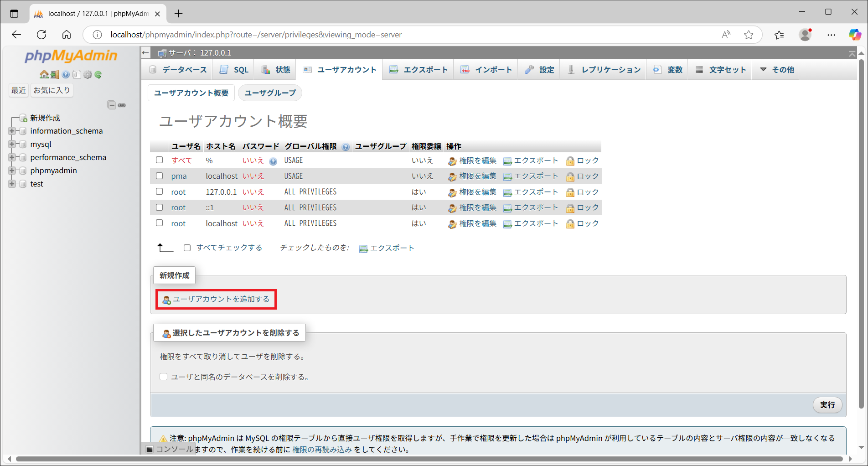Open navigation panel settings gear icon

coord(88,74)
